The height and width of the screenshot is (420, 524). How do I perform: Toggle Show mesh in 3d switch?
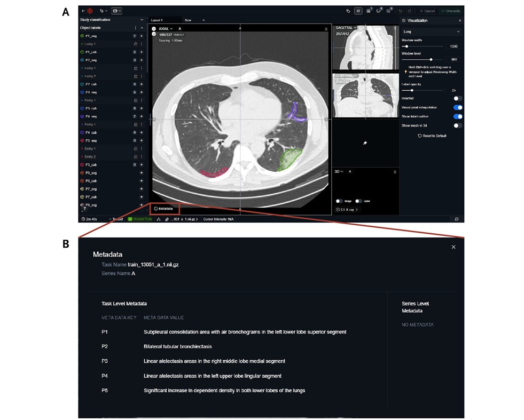tap(458, 125)
